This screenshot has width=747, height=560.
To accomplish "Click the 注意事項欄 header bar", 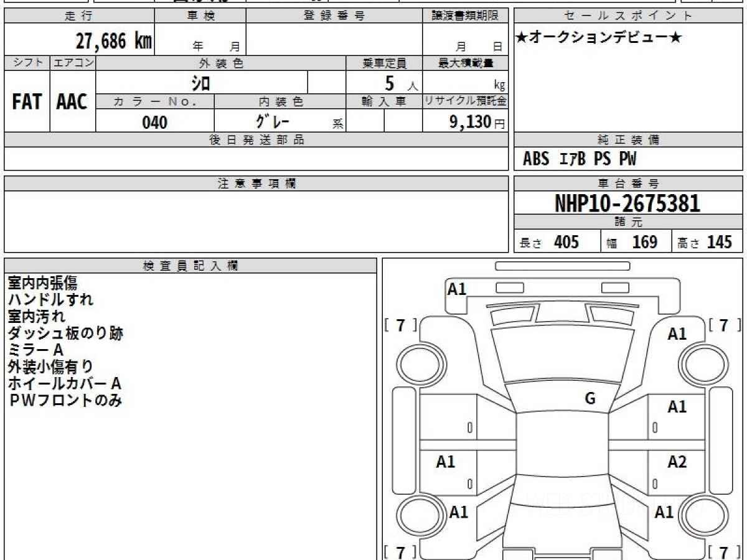I will (x=256, y=184).
